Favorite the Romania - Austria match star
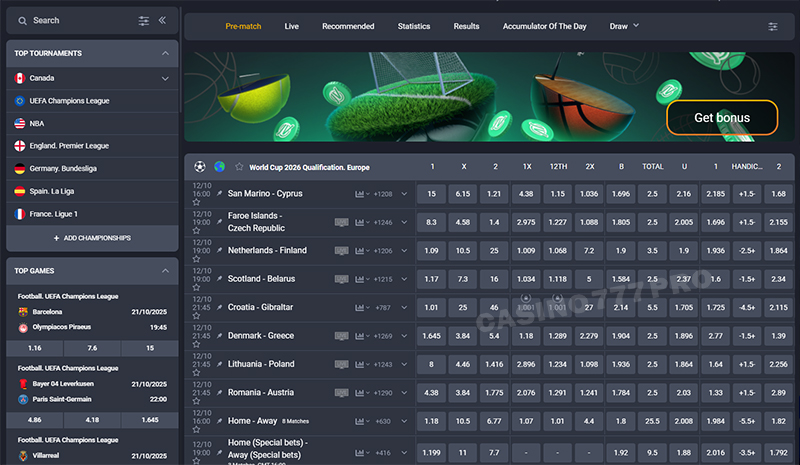This screenshot has height=465, width=800. coord(196,401)
